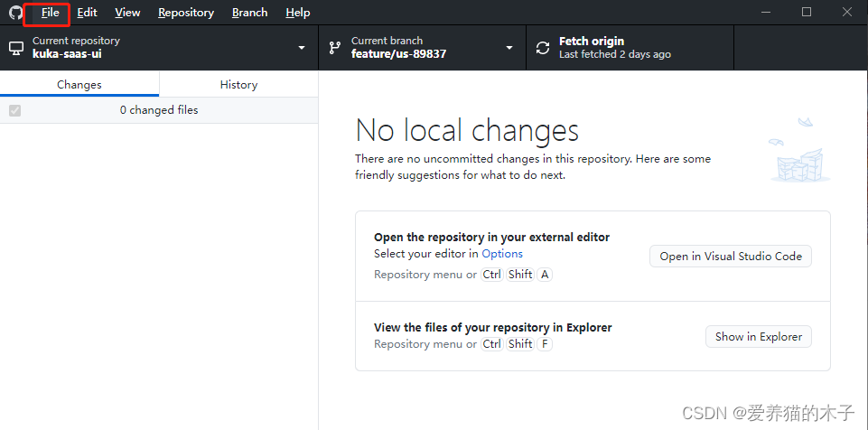The height and width of the screenshot is (430, 868).
Task: Open the Branch menu
Action: tap(249, 13)
